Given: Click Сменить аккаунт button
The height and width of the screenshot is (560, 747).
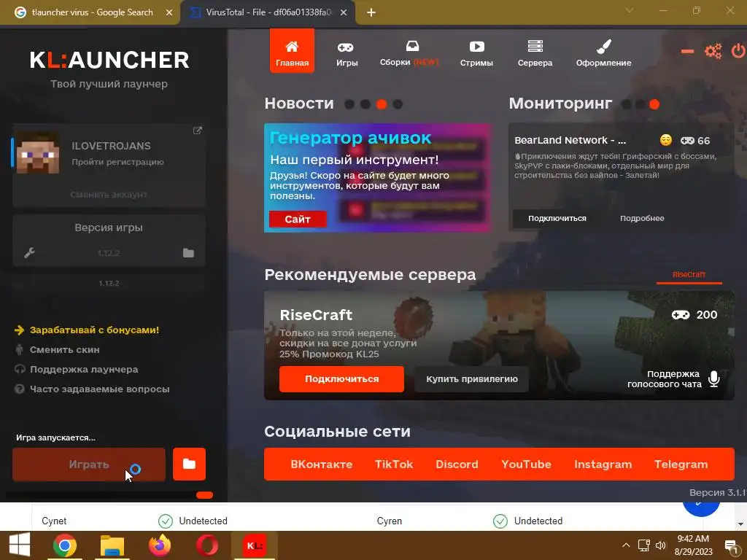Looking at the screenshot, I should pyautogui.click(x=109, y=194).
